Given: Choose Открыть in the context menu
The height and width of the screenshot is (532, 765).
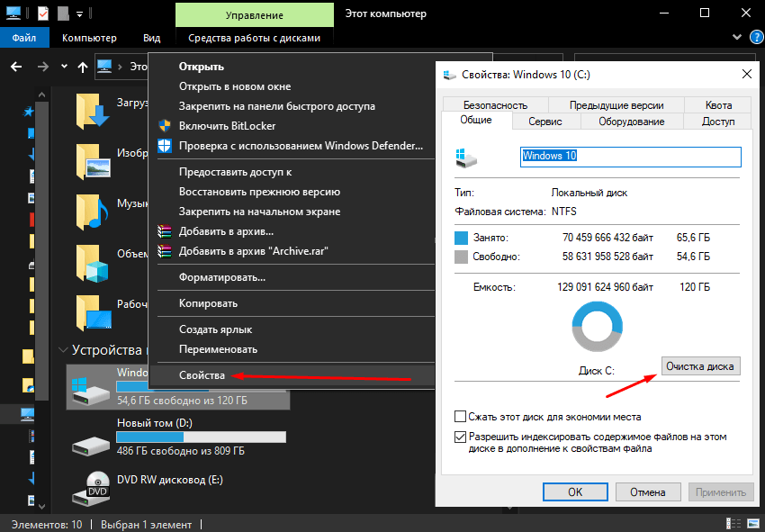Looking at the screenshot, I should point(202,67).
